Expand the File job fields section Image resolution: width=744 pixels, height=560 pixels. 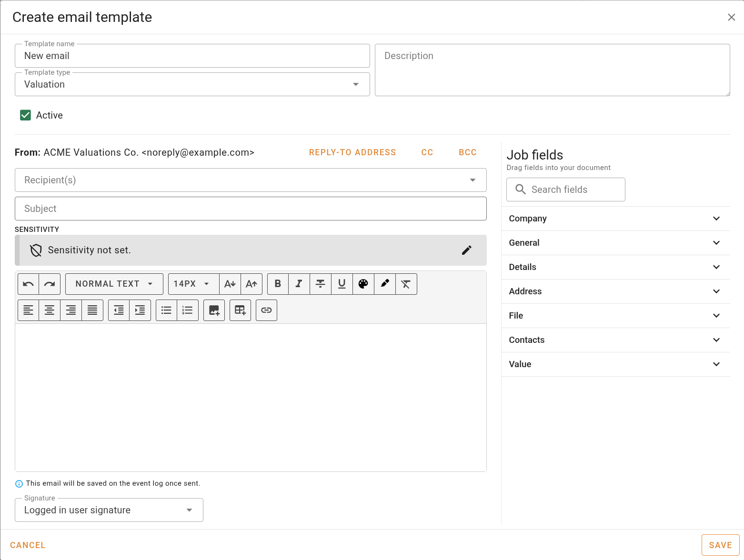[616, 316]
